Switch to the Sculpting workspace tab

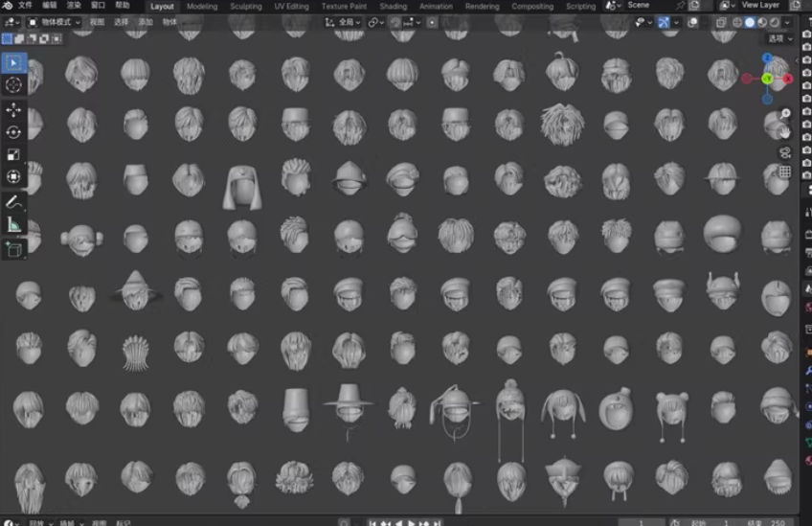[x=246, y=6]
